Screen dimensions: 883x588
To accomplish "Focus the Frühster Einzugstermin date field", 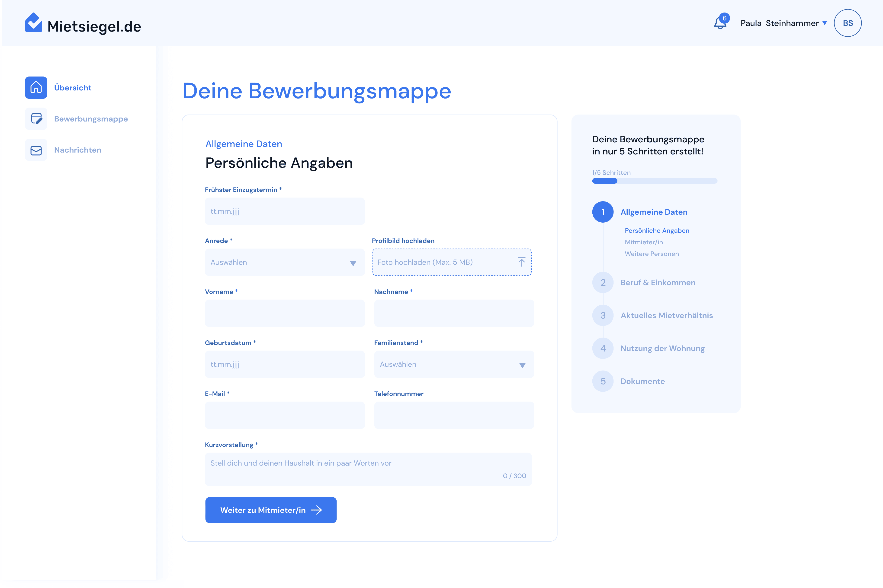I will coord(284,211).
